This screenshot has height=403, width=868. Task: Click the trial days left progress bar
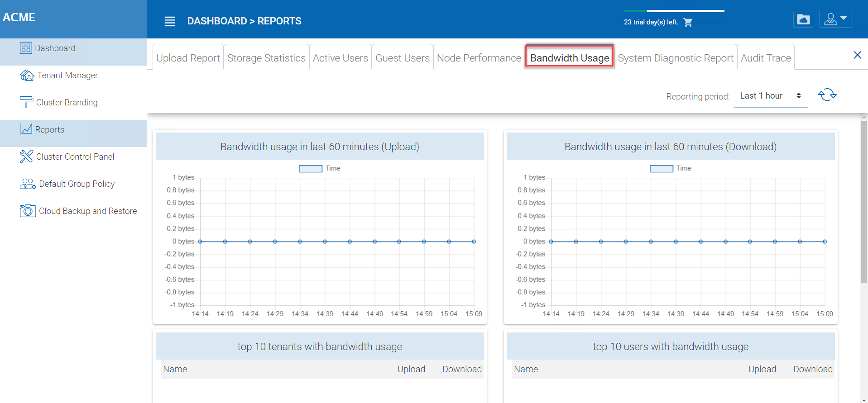point(674,11)
